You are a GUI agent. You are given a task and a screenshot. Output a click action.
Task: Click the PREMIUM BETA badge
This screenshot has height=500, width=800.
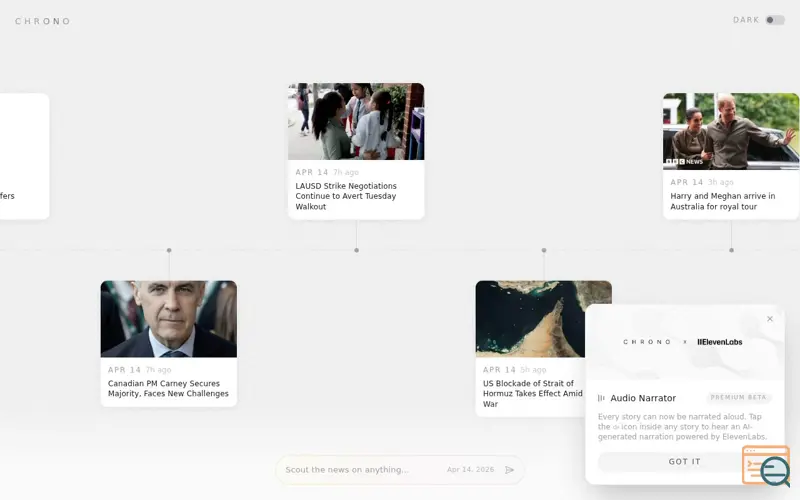click(x=738, y=397)
